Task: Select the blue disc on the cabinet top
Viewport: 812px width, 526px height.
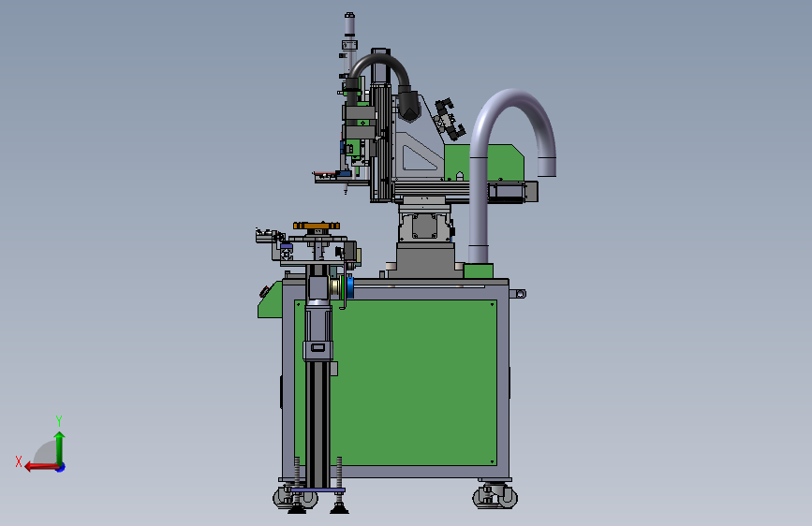Action: click(x=350, y=286)
